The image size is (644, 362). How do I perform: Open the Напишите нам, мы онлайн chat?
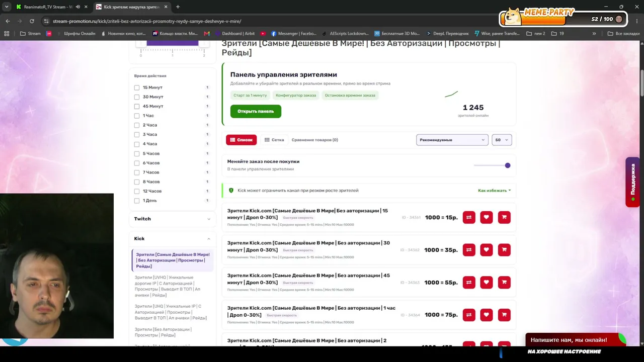(576, 340)
